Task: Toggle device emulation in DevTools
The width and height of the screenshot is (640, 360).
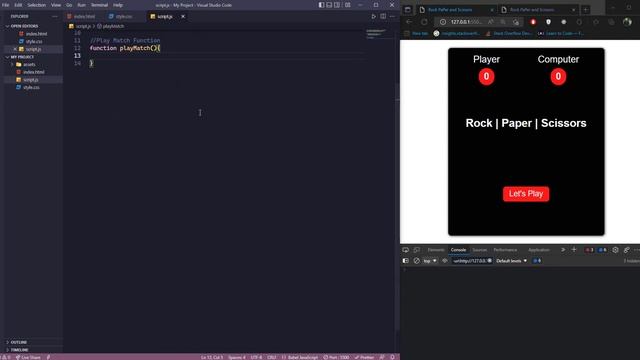Action: (417, 250)
